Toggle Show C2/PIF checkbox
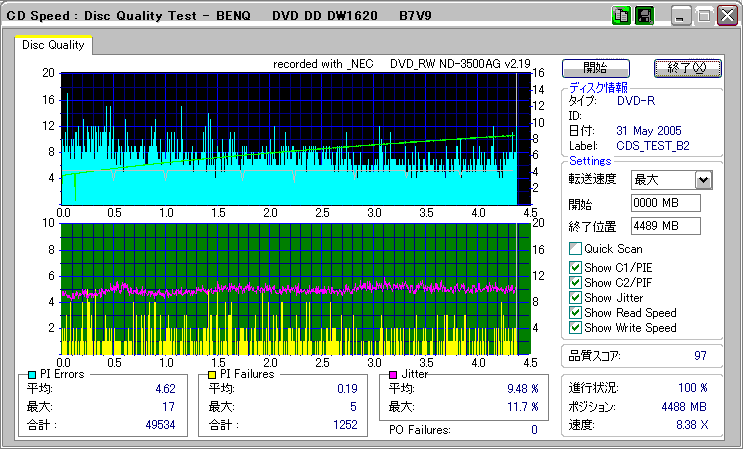The image size is (743, 449). click(x=575, y=282)
